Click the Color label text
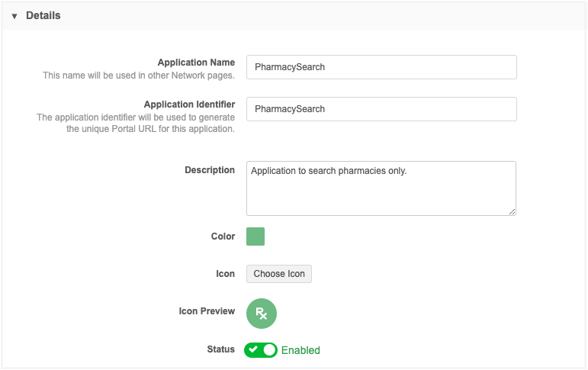This screenshot has height=370, width=588. [x=223, y=236]
